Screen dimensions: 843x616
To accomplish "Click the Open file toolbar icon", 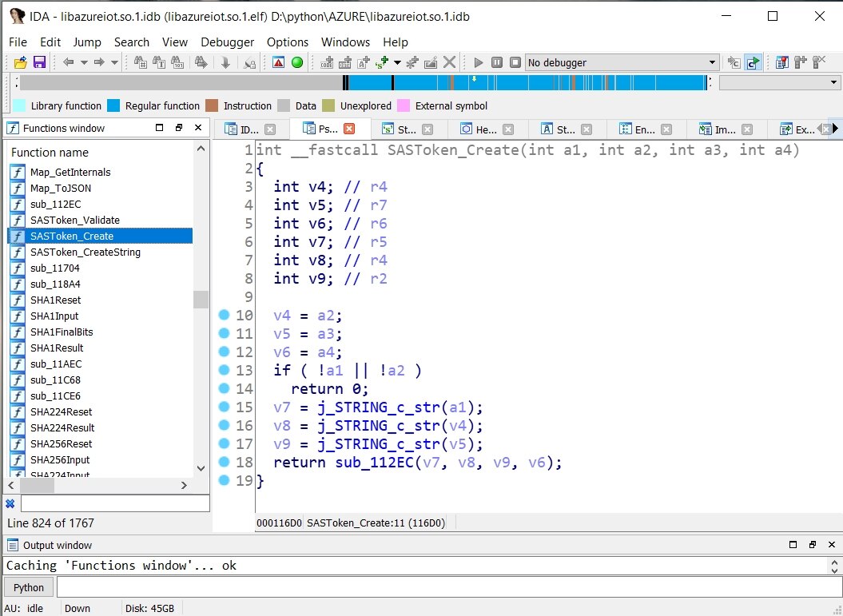I will click(21, 62).
